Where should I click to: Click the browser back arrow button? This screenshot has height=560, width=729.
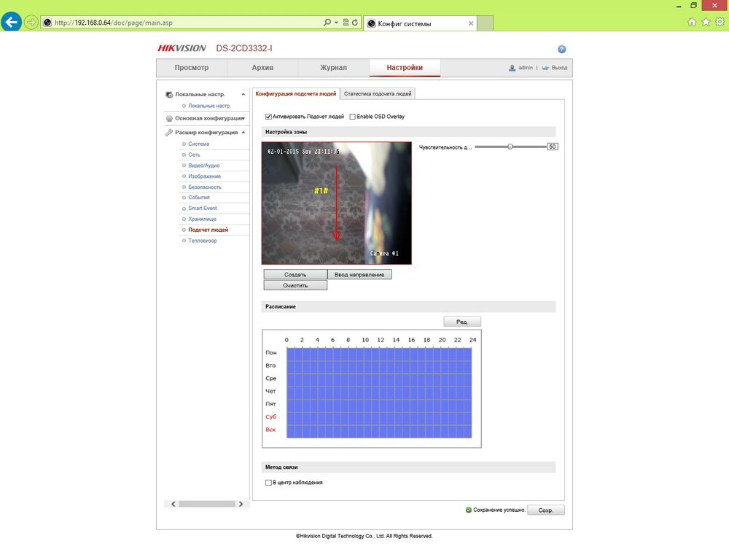[x=12, y=22]
